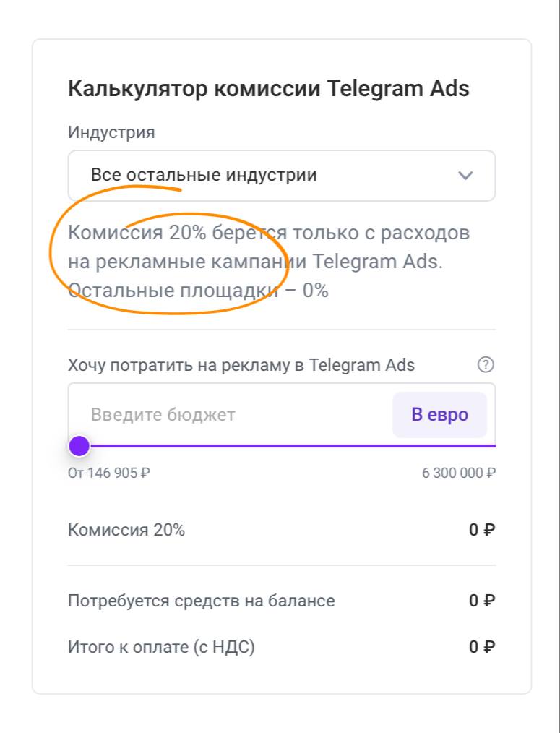Click the "От 146 905 ₽" minimum label
Image resolution: width=560 pixels, height=733 pixels.
pyautogui.click(x=109, y=473)
